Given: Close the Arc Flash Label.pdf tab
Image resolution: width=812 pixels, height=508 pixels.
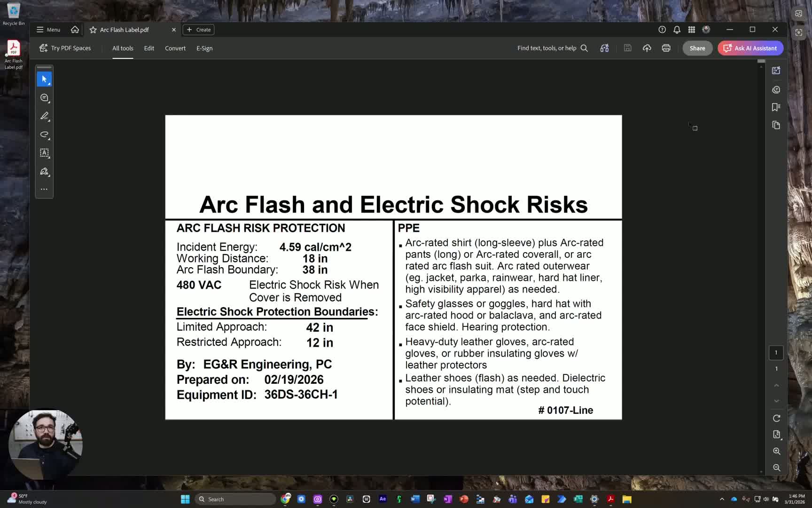Looking at the screenshot, I should click(x=174, y=30).
